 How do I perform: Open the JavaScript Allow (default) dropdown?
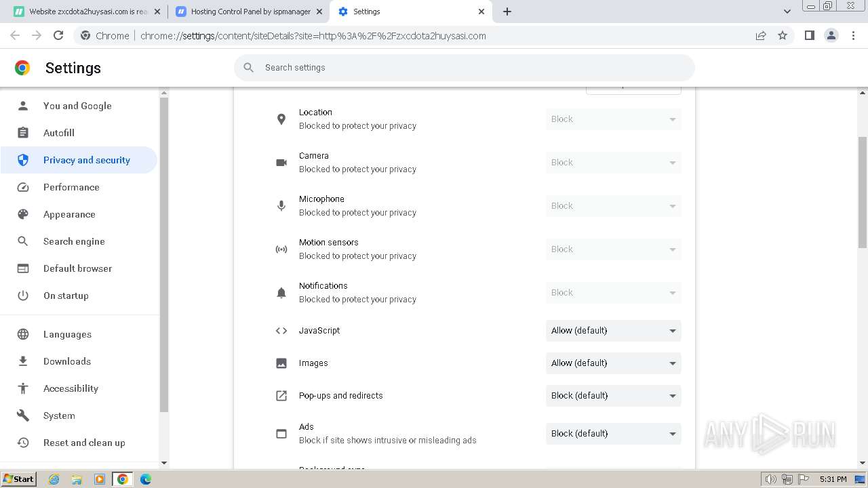[x=614, y=331]
